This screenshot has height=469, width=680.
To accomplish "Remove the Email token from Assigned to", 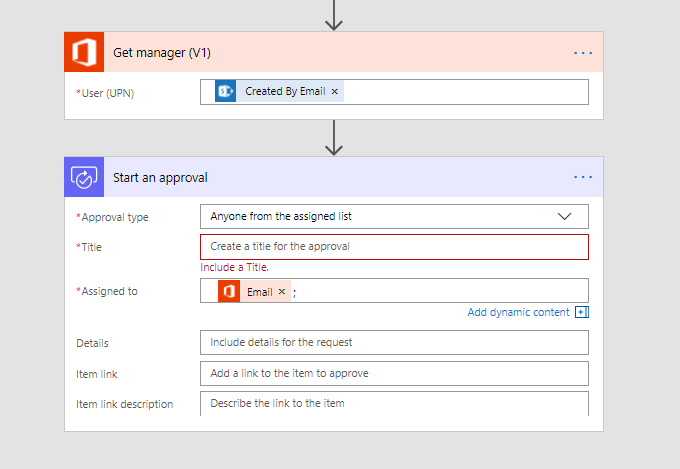I will (281, 292).
